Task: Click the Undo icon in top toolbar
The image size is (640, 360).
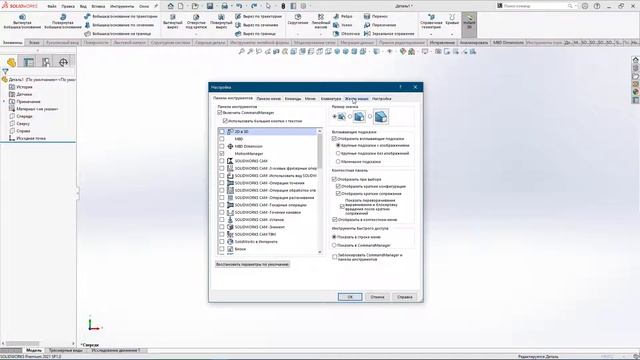Action: click(x=239, y=6)
